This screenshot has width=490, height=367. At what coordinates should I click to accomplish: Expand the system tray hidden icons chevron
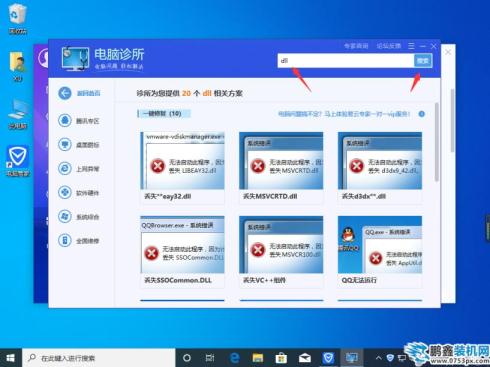pos(378,358)
